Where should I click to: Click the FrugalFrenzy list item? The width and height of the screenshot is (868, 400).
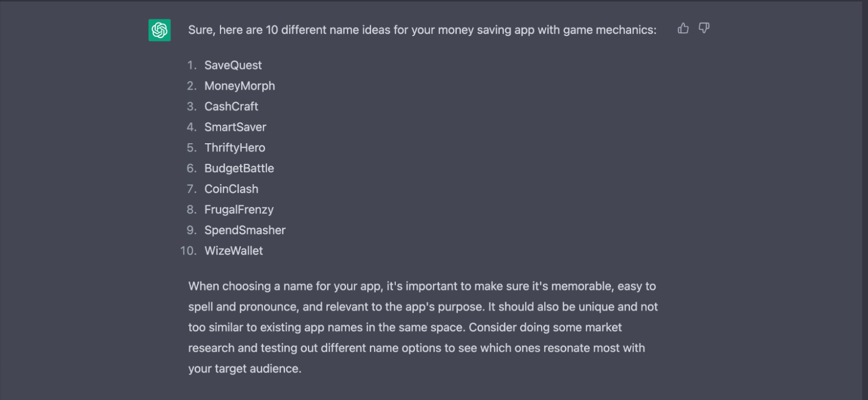(239, 210)
